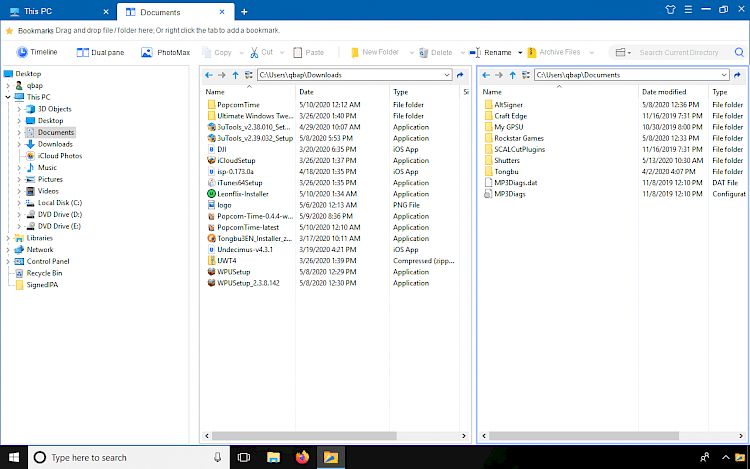750x469 pixels.
Task: Select the MP3Diags.dat file
Action: (x=515, y=183)
